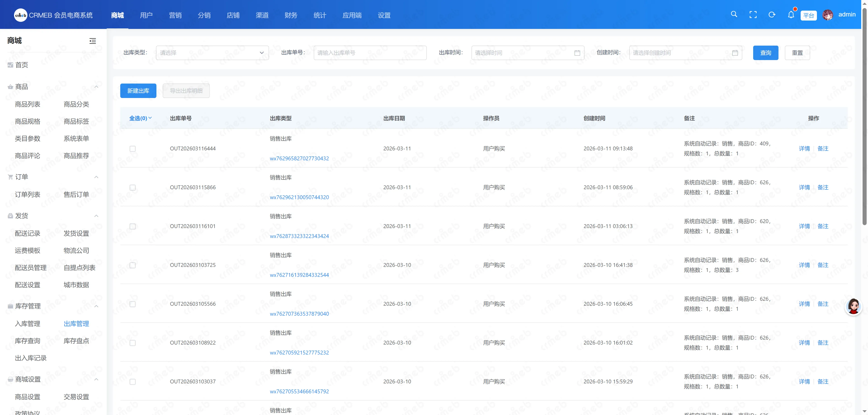868x415 pixels.
Task: Check the row OUT202603103725 checkbox
Action: [x=133, y=265]
